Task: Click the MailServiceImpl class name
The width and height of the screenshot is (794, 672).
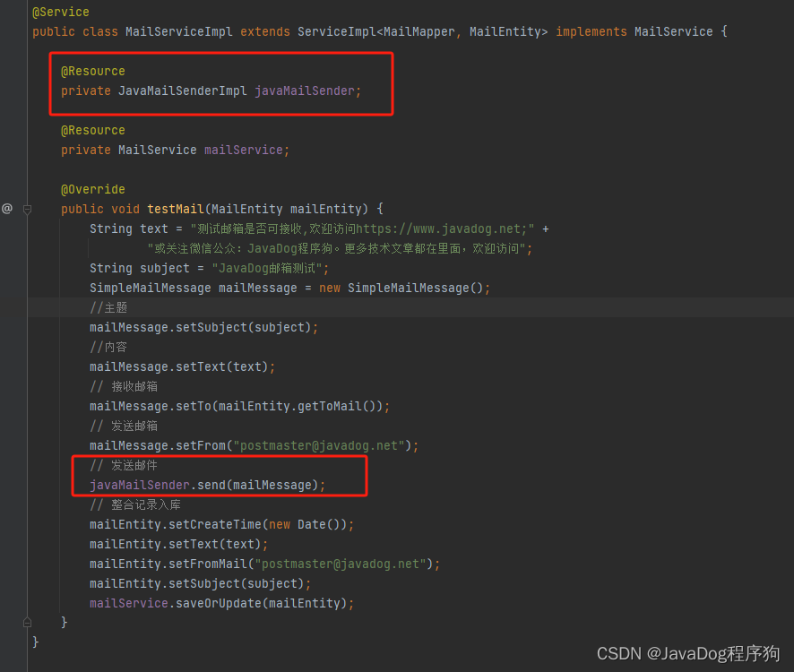Action: [179, 31]
